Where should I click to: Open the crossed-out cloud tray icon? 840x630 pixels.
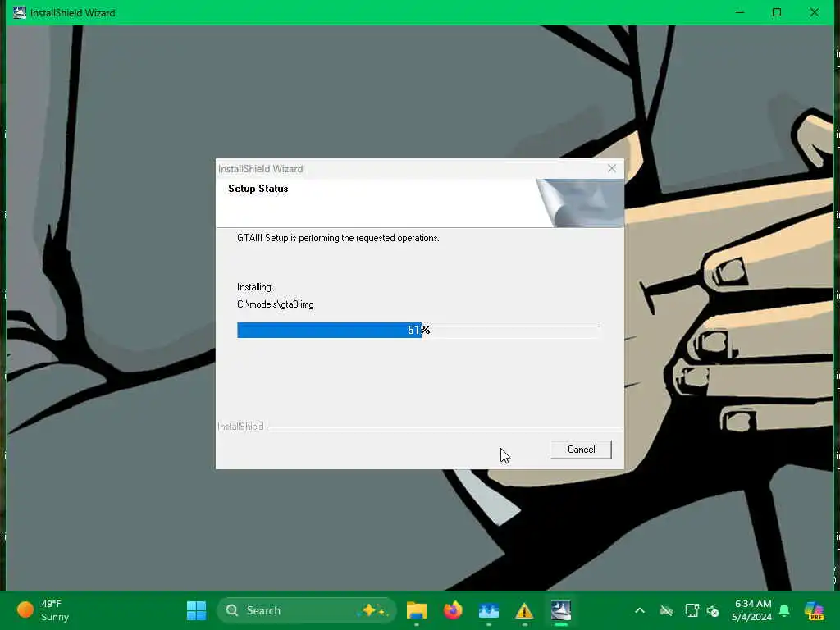point(666,610)
